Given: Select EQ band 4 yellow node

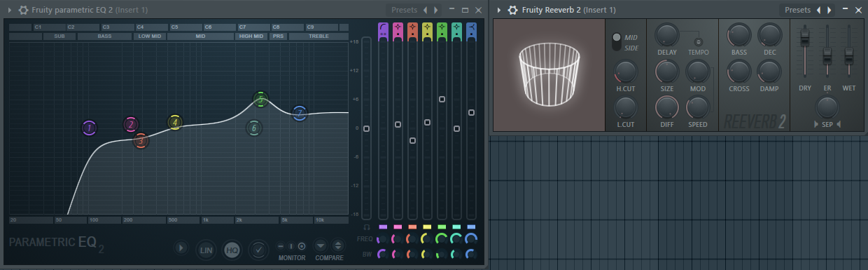Looking at the screenshot, I should click(x=175, y=122).
